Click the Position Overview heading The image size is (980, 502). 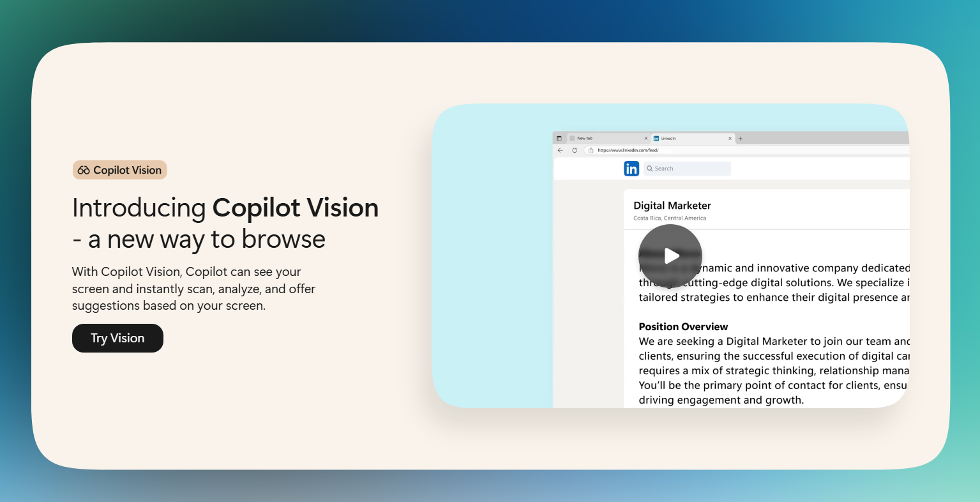(x=683, y=327)
